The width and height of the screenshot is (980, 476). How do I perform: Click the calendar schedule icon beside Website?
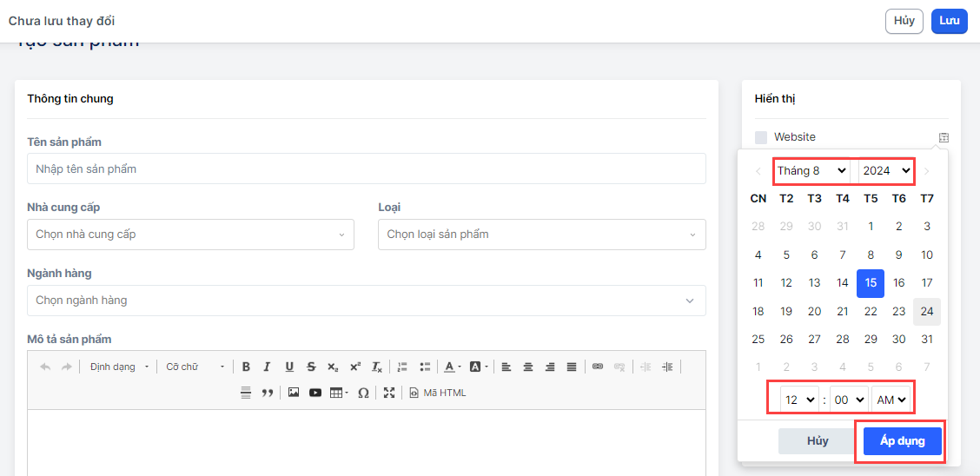(x=944, y=137)
